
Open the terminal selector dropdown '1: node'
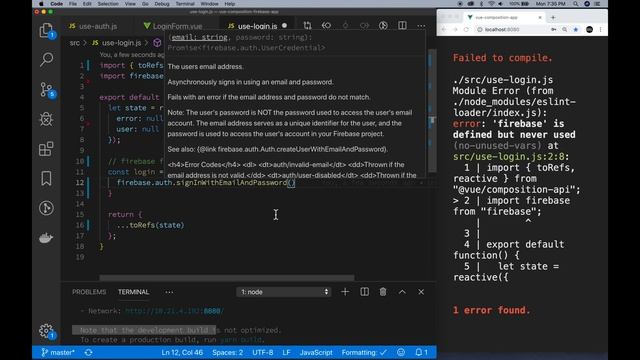(284, 292)
